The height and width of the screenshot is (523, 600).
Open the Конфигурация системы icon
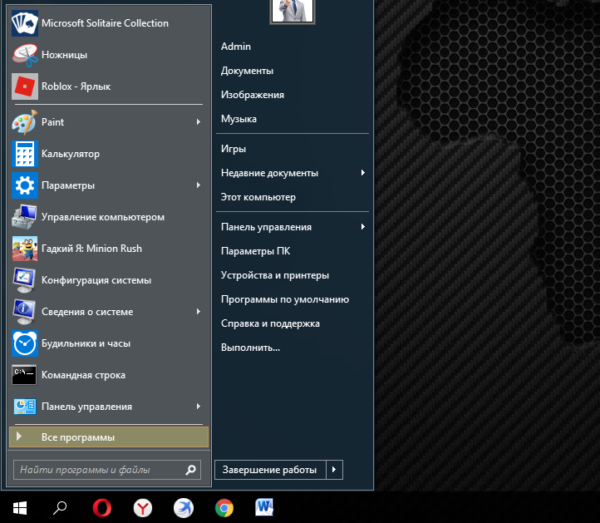tap(25, 280)
